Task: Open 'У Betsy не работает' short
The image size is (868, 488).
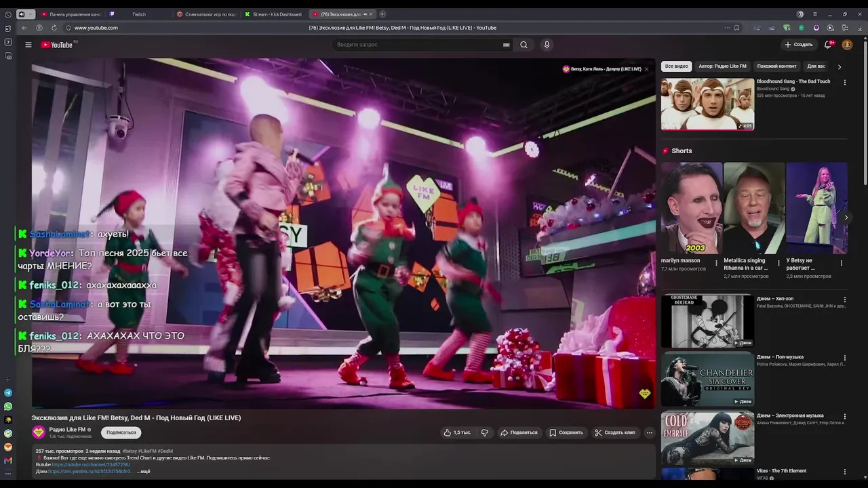Action: 816,207
